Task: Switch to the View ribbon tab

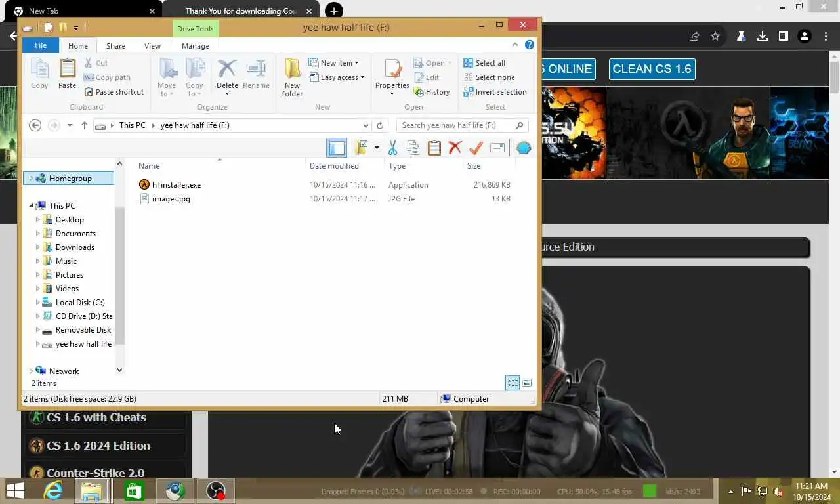Action: point(152,46)
